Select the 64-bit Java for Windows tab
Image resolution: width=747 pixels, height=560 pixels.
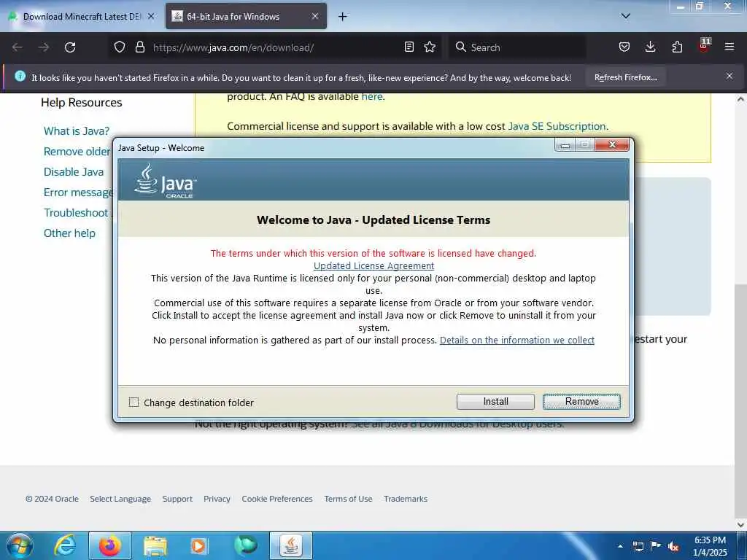point(246,17)
